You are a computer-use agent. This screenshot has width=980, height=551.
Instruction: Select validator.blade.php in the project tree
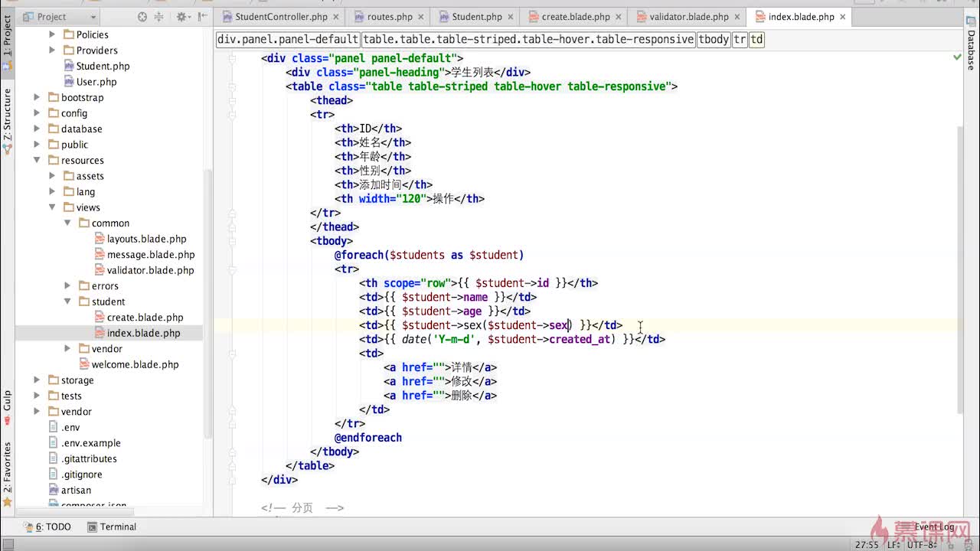coord(151,270)
